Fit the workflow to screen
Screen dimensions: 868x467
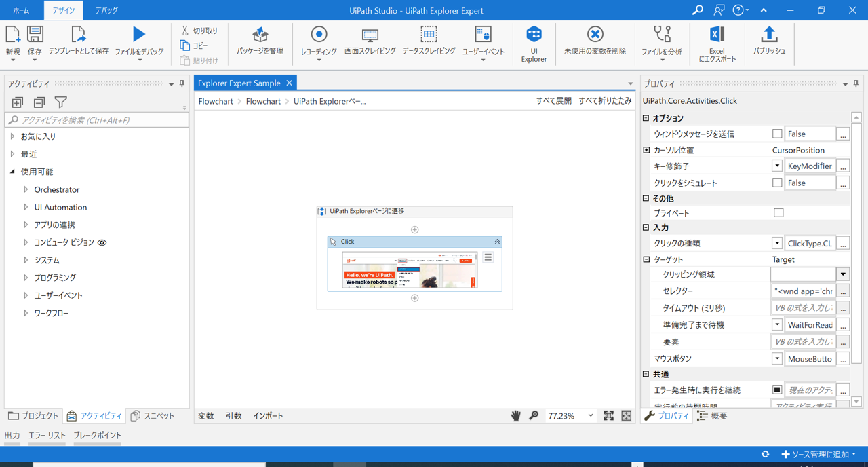(608, 415)
